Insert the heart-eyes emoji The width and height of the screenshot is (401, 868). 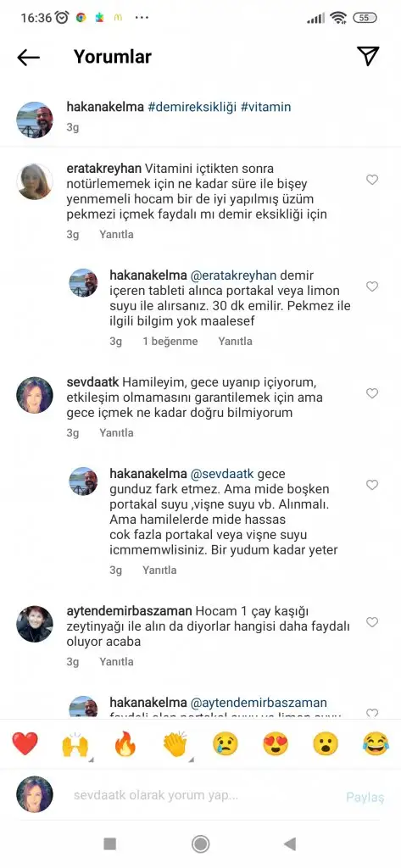[276, 743]
